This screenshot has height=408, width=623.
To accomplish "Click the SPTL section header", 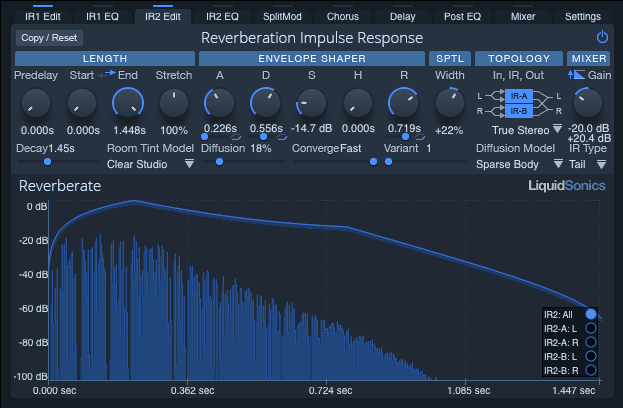I will coord(450,58).
